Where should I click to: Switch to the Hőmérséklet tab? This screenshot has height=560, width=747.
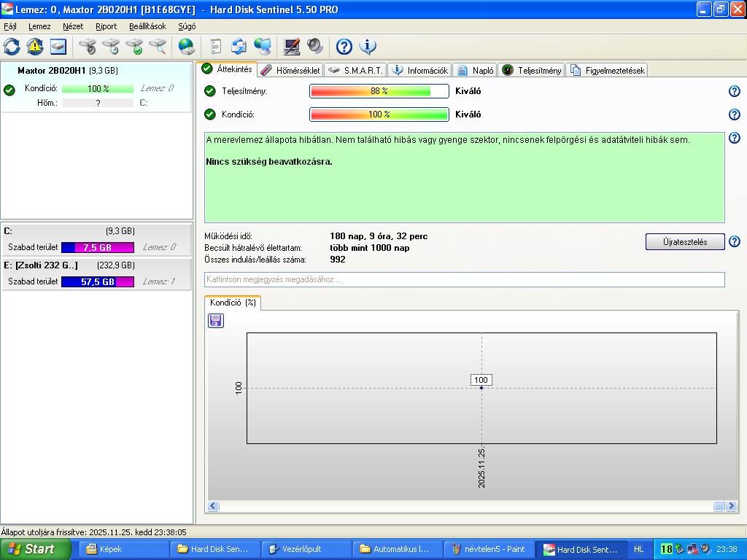pos(290,71)
